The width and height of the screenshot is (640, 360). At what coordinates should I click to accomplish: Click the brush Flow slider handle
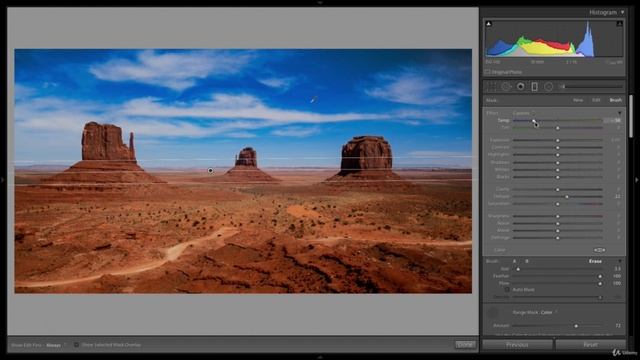[600, 283]
